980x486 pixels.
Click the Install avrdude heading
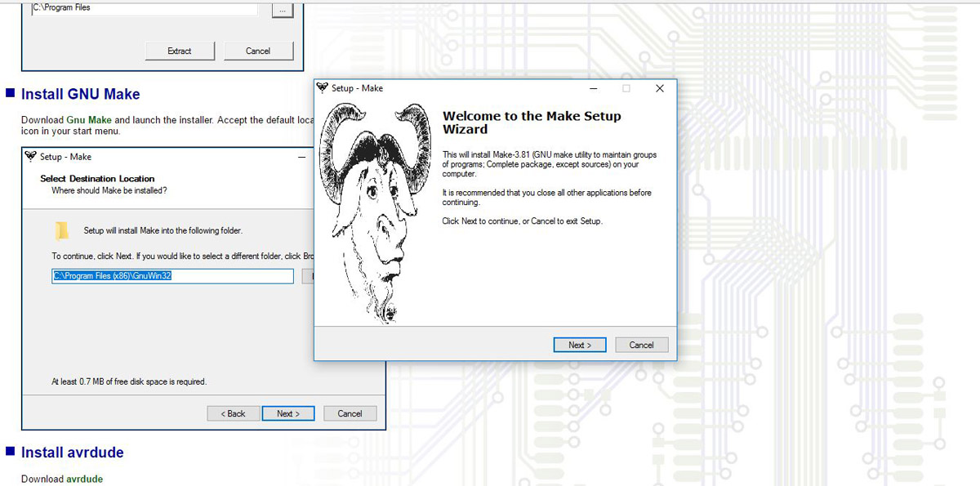pyautogui.click(x=72, y=453)
